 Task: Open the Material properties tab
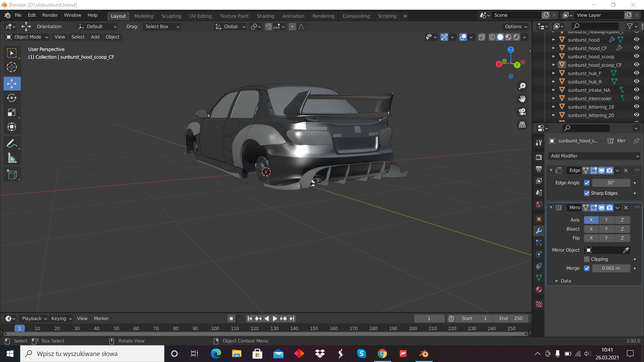click(x=539, y=289)
